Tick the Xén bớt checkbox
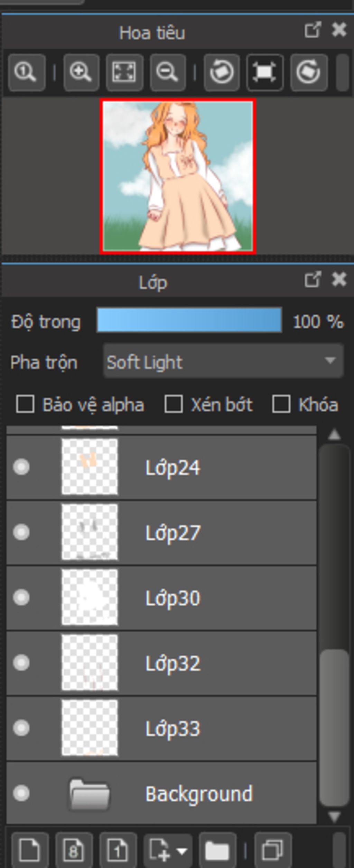The width and height of the screenshot is (354, 868). 174,404
